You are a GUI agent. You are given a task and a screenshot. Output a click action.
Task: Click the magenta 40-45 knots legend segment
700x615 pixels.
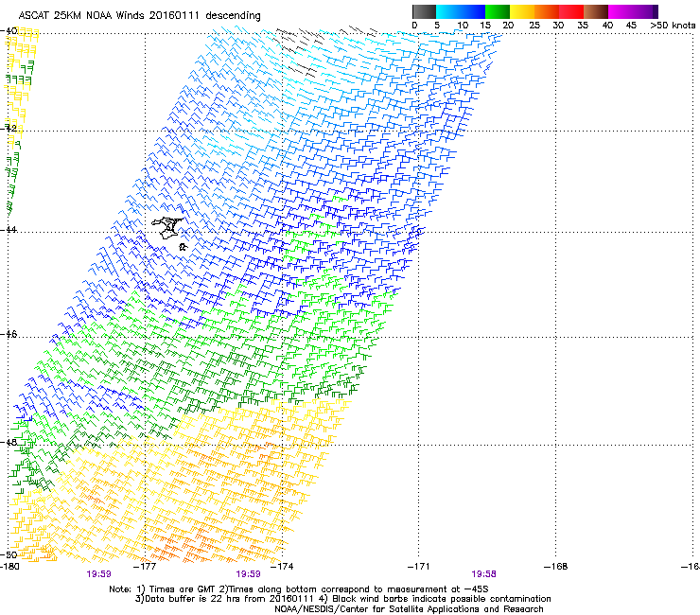coord(621,11)
